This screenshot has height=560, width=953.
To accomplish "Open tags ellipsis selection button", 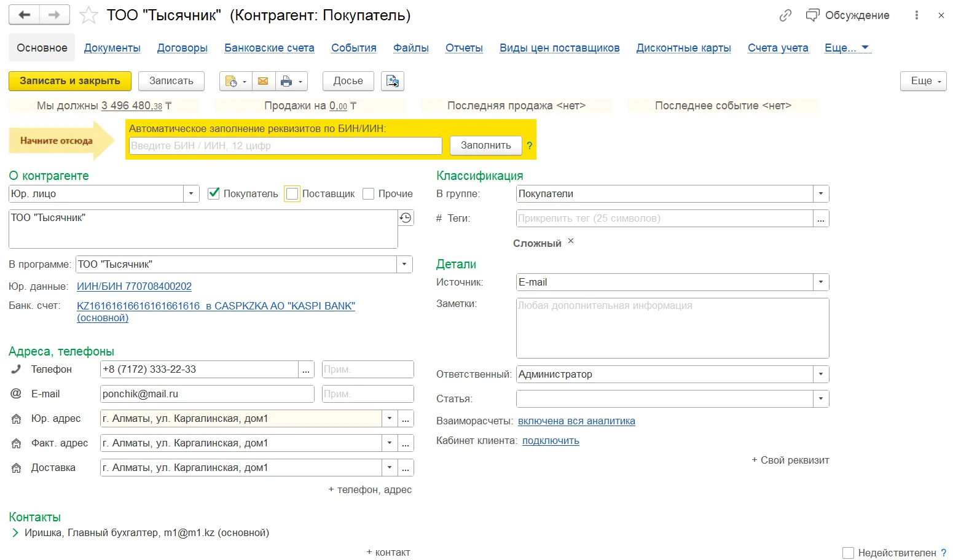I will (821, 219).
